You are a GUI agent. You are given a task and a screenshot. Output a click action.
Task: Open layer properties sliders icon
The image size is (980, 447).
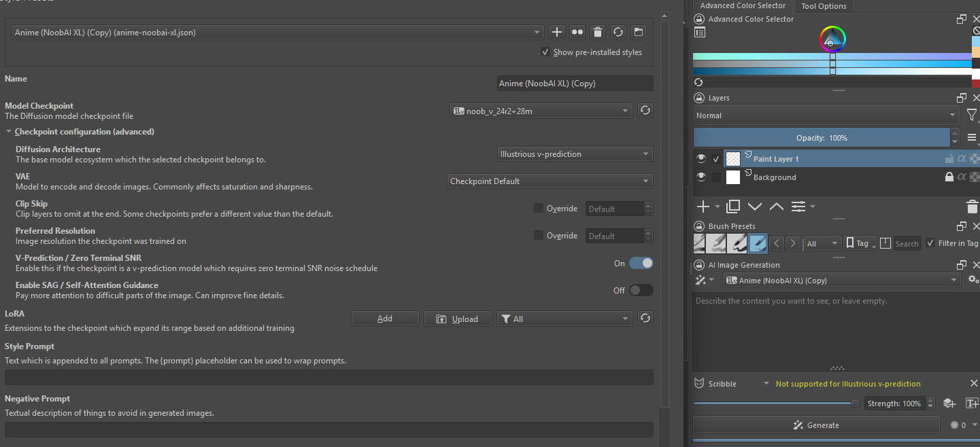798,206
